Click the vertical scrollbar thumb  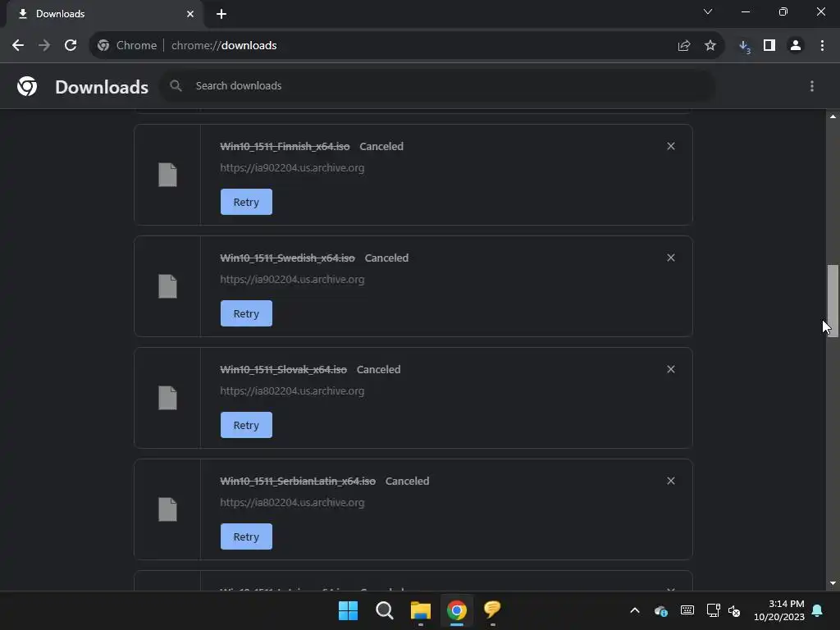tap(833, 300)
